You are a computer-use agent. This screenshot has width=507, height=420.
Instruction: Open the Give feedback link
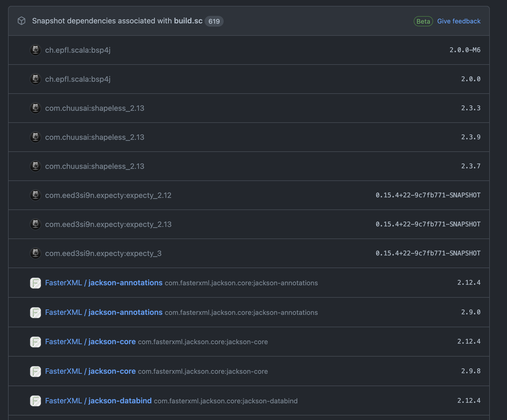[x=458, y=21]
